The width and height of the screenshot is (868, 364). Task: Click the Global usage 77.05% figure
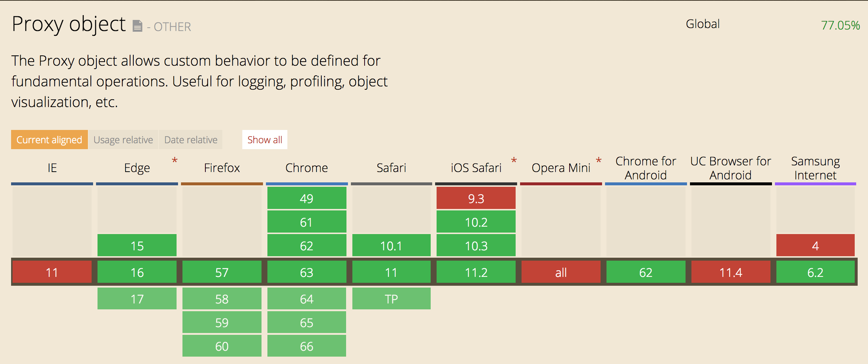click(x=840, y=25)
